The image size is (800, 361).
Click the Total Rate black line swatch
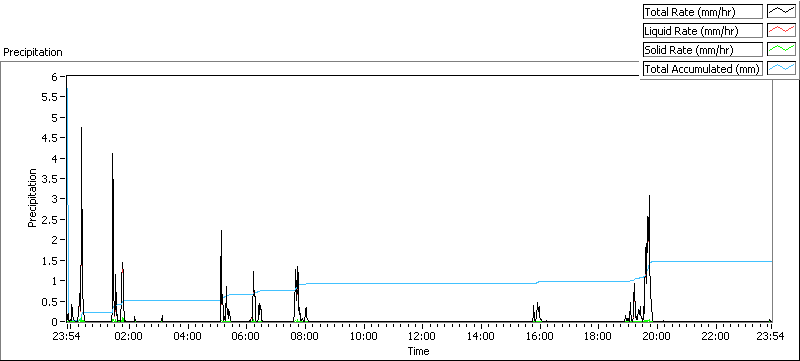pos(782,12)
